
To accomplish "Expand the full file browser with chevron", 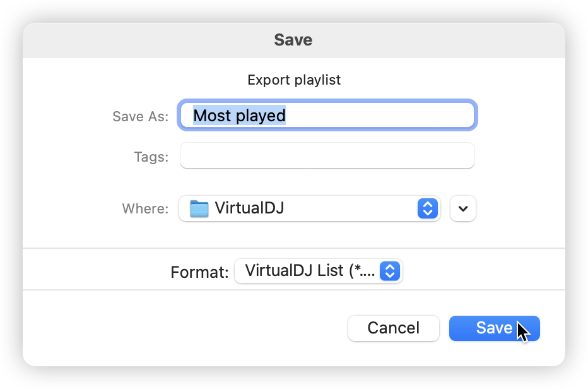I will click(x=463, y=209).
